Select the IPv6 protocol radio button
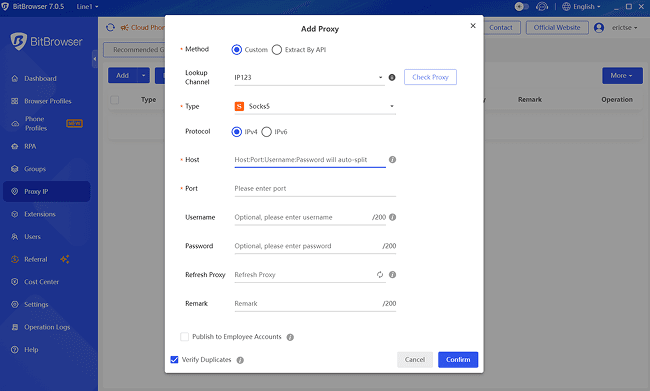Viewport: 650px width, 391px height. click(267, 132)
